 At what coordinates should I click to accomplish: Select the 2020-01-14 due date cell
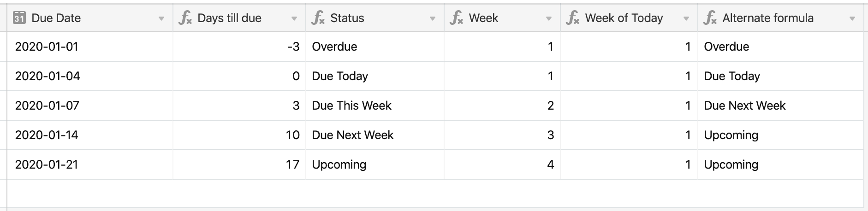coord(90,135)
